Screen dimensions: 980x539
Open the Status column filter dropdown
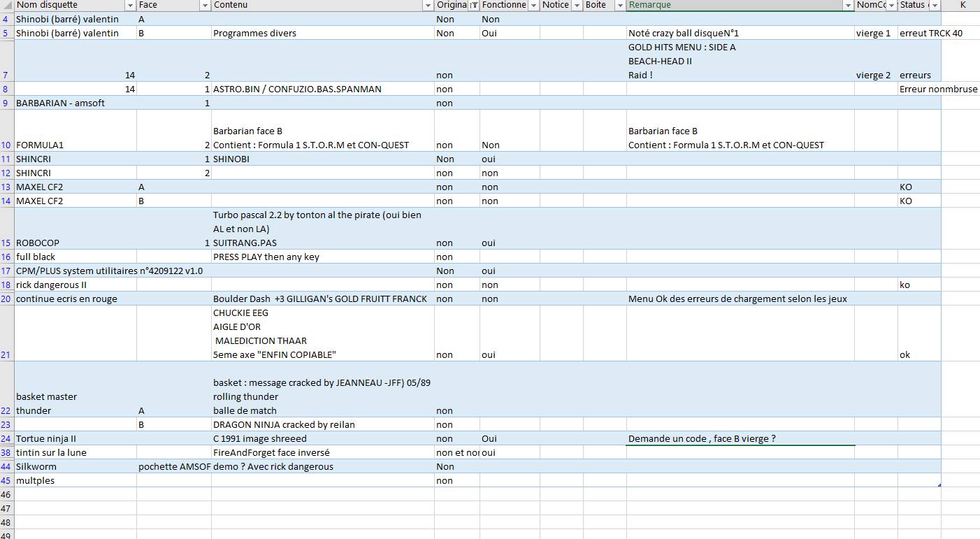[935, 6]
